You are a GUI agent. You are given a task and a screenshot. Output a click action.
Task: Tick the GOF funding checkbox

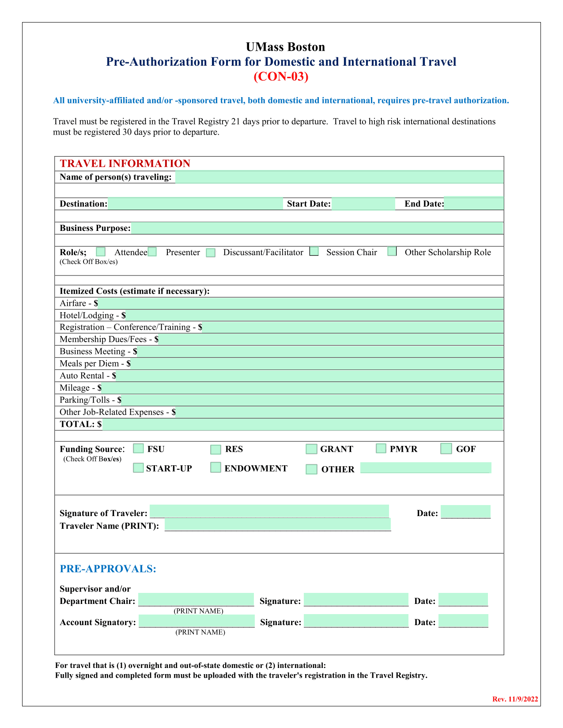point(446,449)
